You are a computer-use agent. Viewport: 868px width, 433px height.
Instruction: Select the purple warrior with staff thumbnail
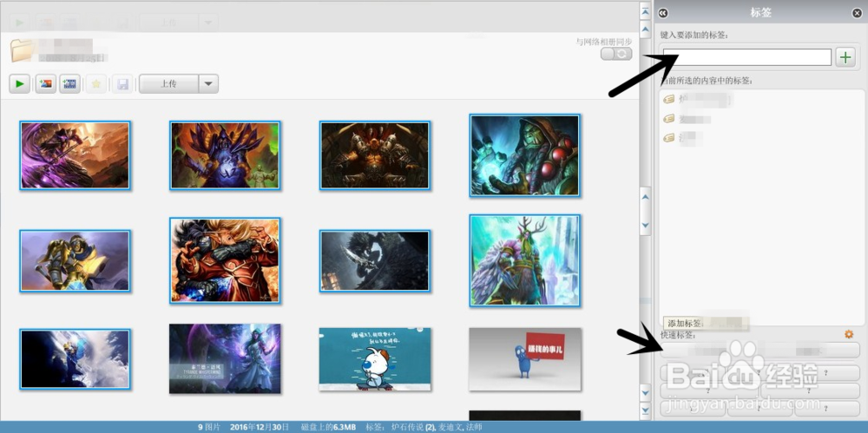[x=75, y=155]
